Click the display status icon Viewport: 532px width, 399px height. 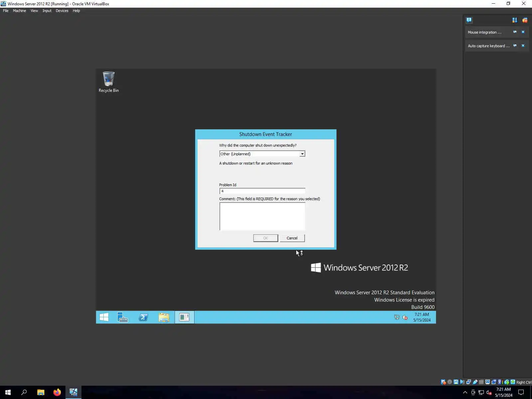click(x=487, y=382)
